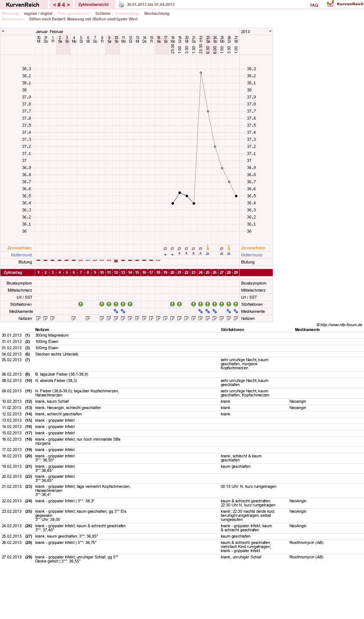Image resolution: width=364 pixels, height=619 pixels.
Task: Open Notizen note icon for cycle day 22
Action: tap(187, 318)
